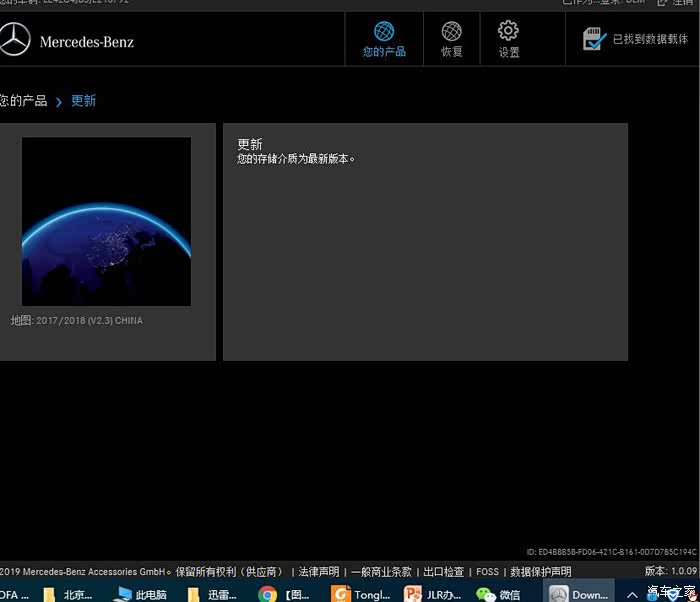Select the China map earth thumbnail
This screenshot has width=700, height=602.
pos(106,222)
